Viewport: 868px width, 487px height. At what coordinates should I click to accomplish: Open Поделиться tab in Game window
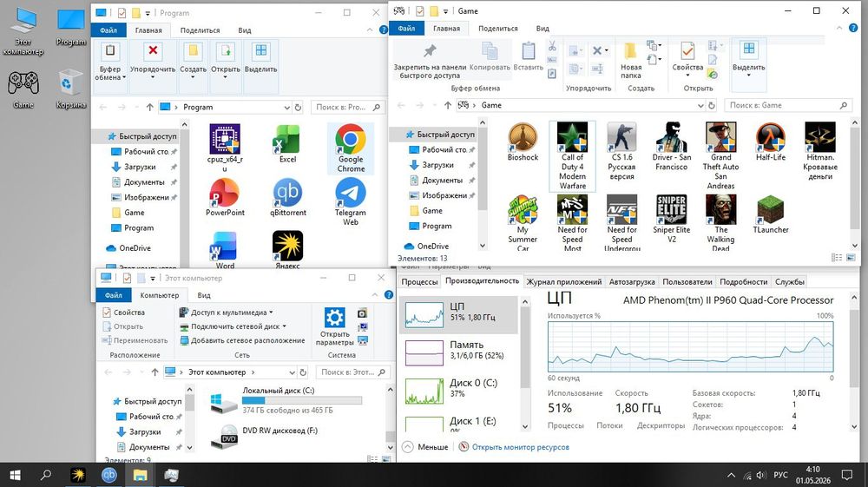(x=498, y=29)
